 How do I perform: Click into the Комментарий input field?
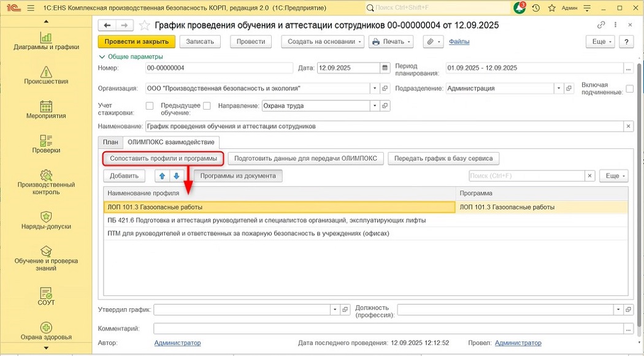point(393,329)
